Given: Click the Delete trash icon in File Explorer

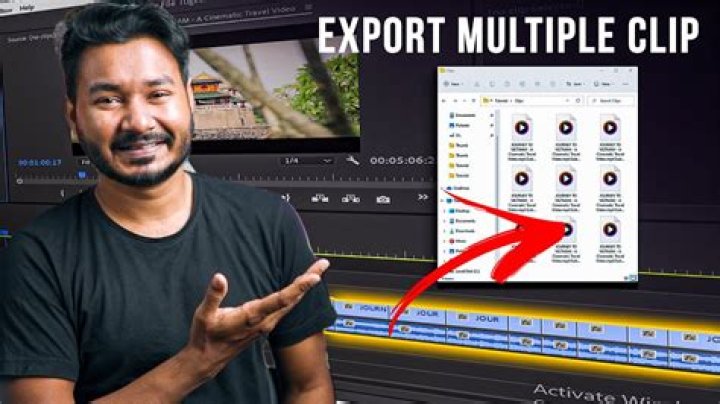Looking at the screenshot, I should 552,84.
